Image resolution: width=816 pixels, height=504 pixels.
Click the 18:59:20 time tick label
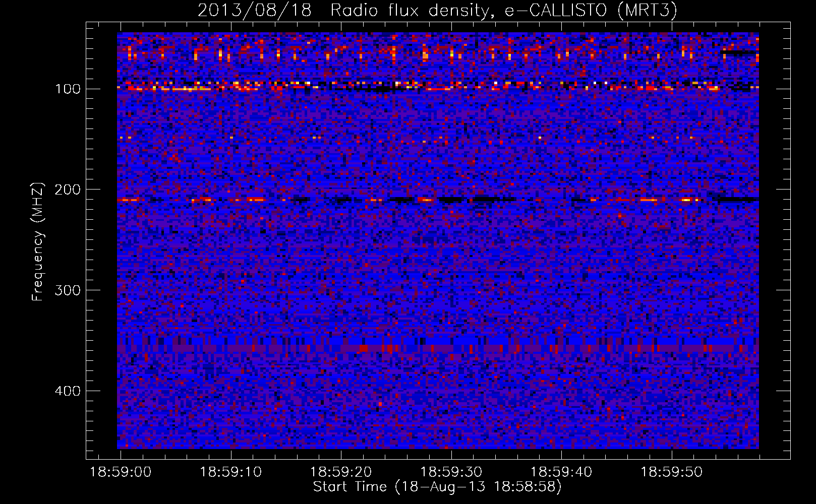pos(341,472)
